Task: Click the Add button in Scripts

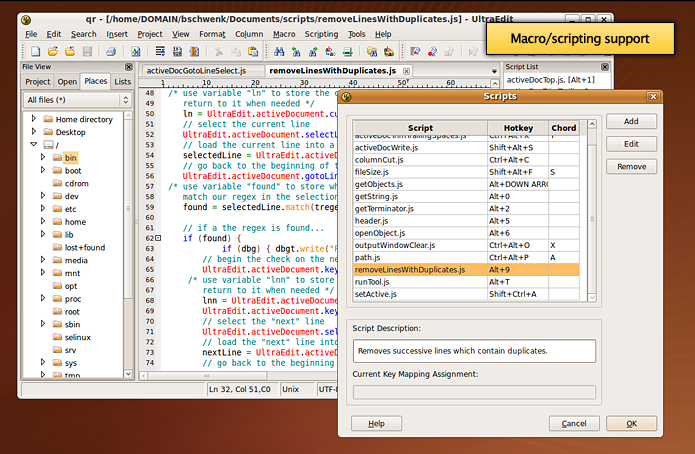Action: [x=631, y=121]
